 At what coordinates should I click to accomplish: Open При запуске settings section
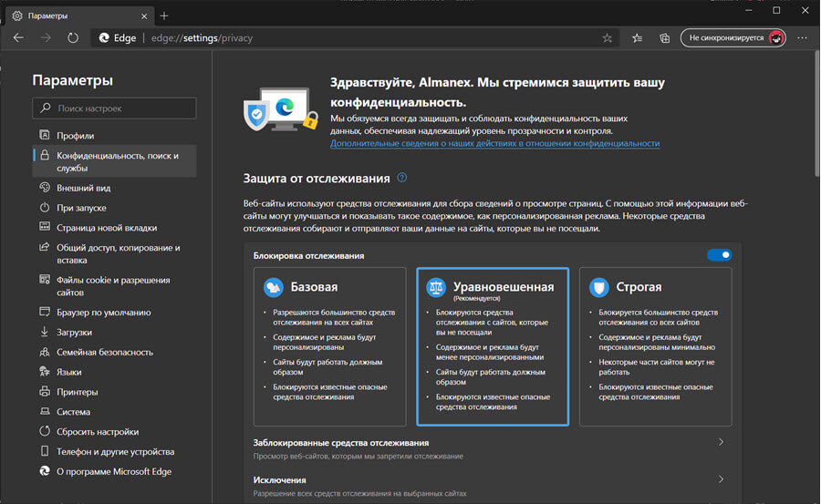tap(114, 208)
